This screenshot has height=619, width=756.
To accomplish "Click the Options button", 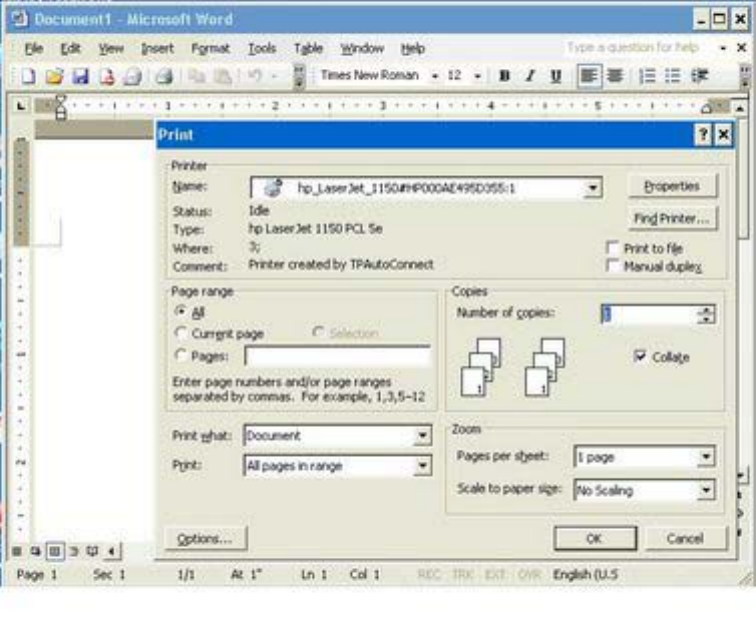I will pyautogui.click(x=205, y=538).
